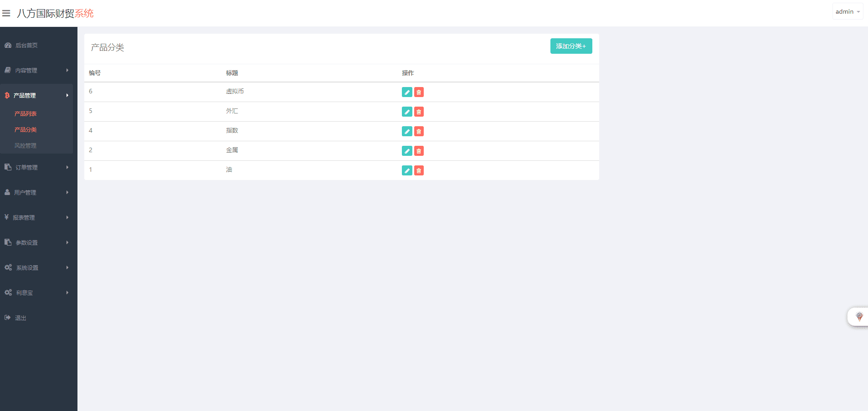Click 退出 to log out
This screenshot has height=411, width=868.
(x=21, y=318)
